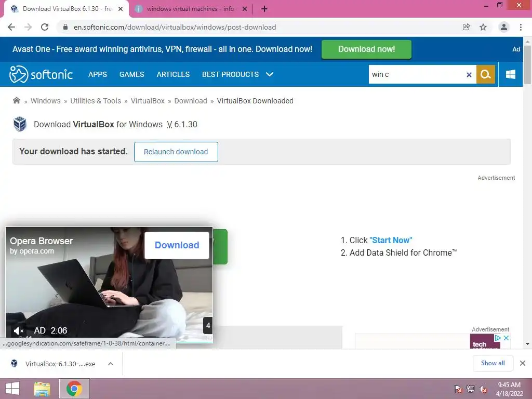Image resolution: width=532 pixels, height=399 pixels.
Task: Click the Opera Browser video ad
Action: (109, 285)
